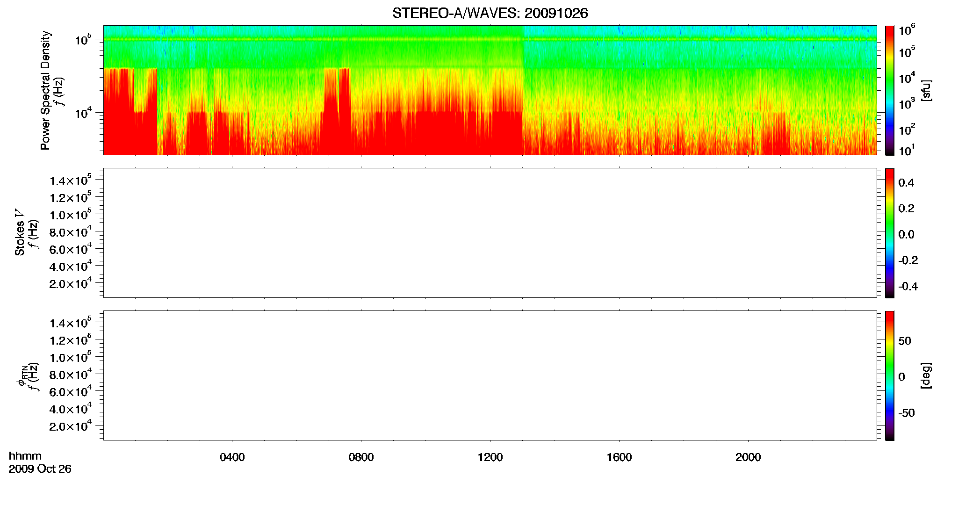The image size is (980, 505).
Task: Click the 2000 time tick label
Action: (748, 457)
